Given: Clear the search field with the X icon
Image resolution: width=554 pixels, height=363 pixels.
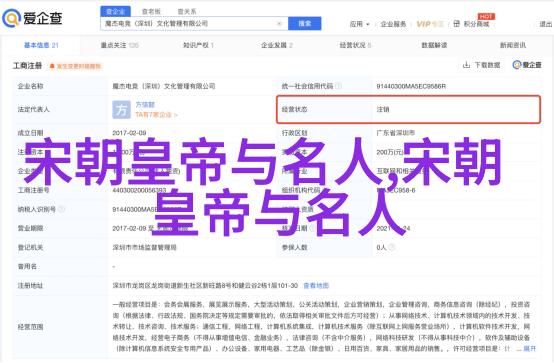Looking at the screenshot, I should (x=279, y=24).
